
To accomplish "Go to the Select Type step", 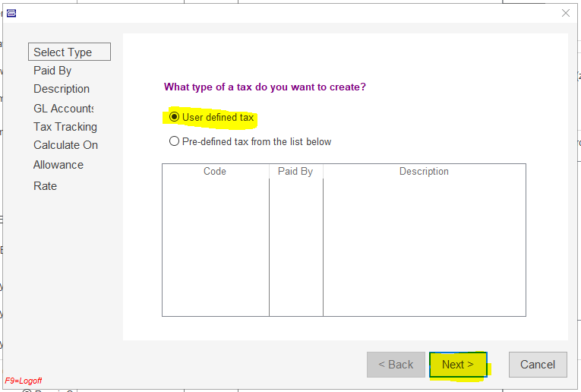I will click(x=69, y=52).
